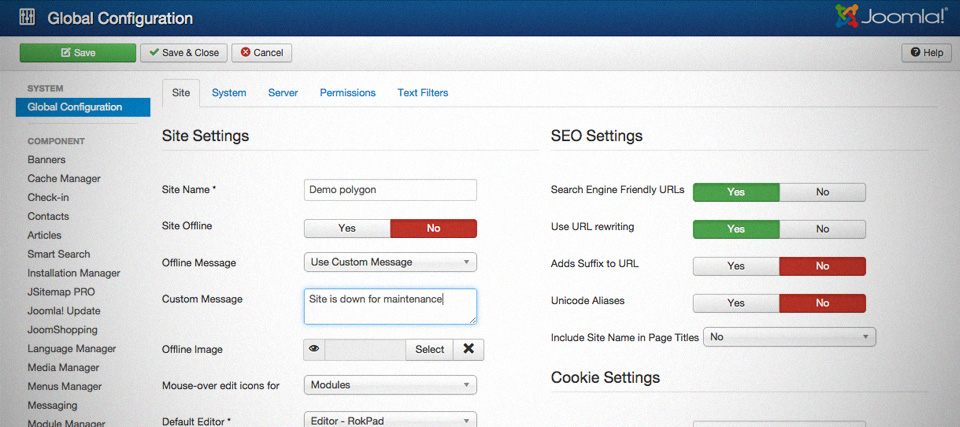The width and height of the screenshot is (960, 427).
Task: Preview offline image with eye icon
Action: [314, 349]
